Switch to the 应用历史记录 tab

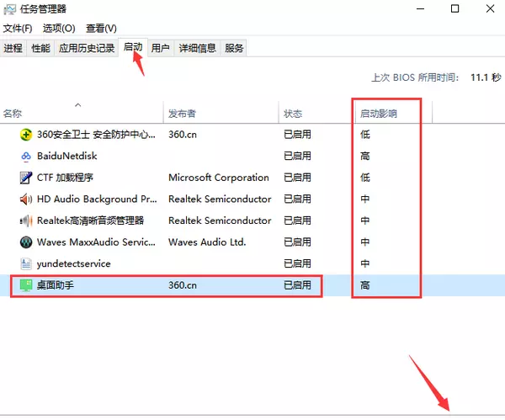[x=87, y=48]
